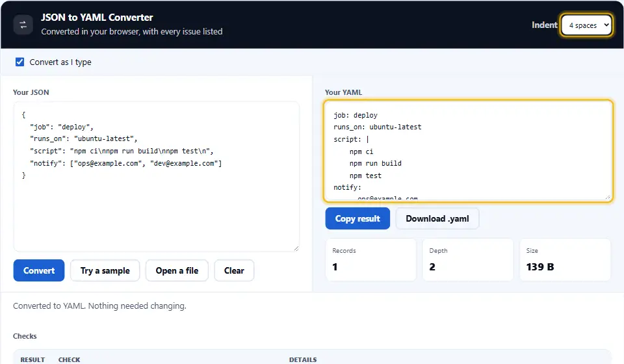Click inside the Your YAML output area

[x=468, y=151]
